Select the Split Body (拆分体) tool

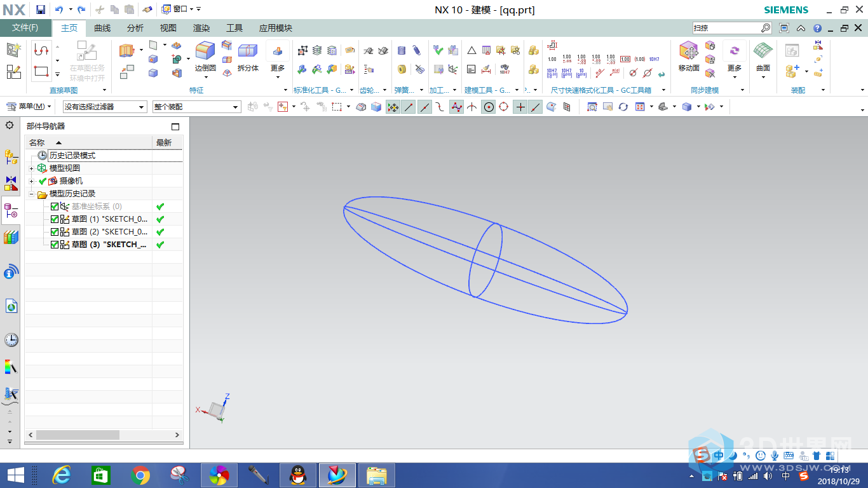(248, 57)
